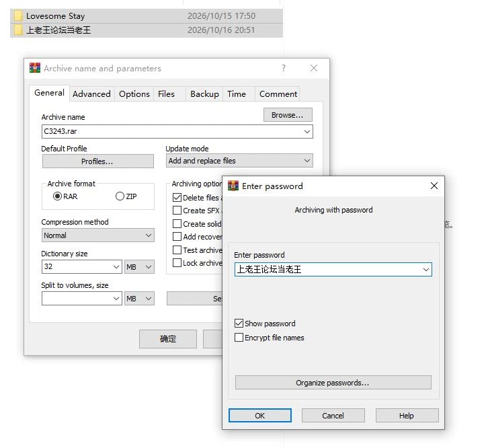Open the Split to volumes MB unit dropdown
Screen dimensions: 488x448
[x=139, y=299]
